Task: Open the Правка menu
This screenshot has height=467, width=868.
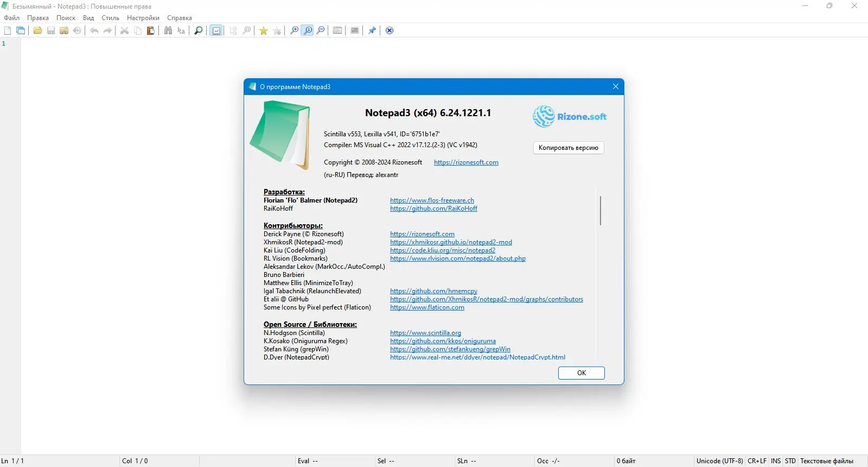Action: 38,18
